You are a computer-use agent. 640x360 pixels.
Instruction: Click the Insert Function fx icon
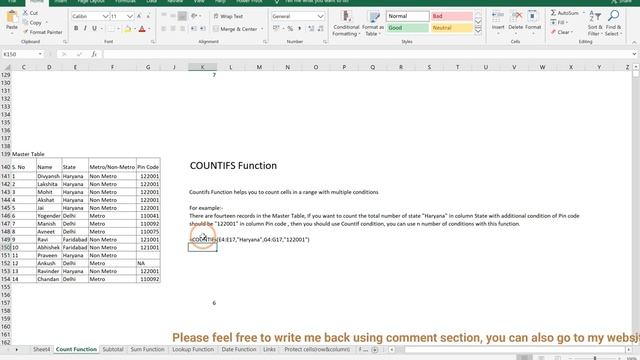click(94, 54)
